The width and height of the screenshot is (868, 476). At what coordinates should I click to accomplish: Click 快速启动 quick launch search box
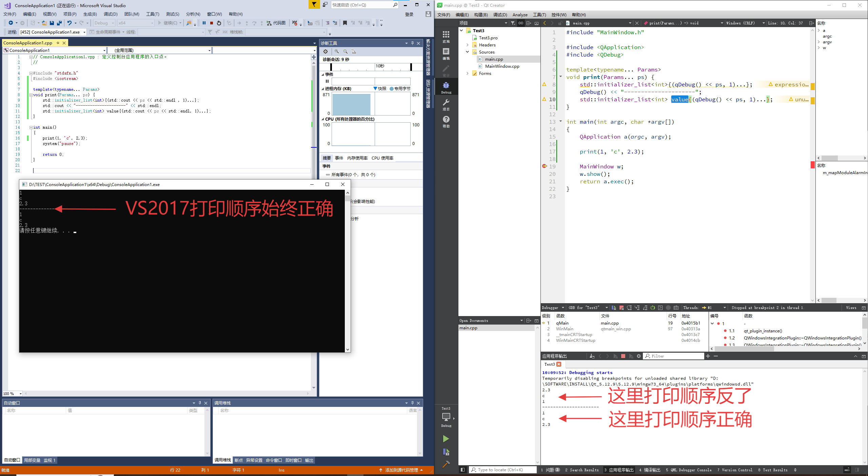click(364, 5)
